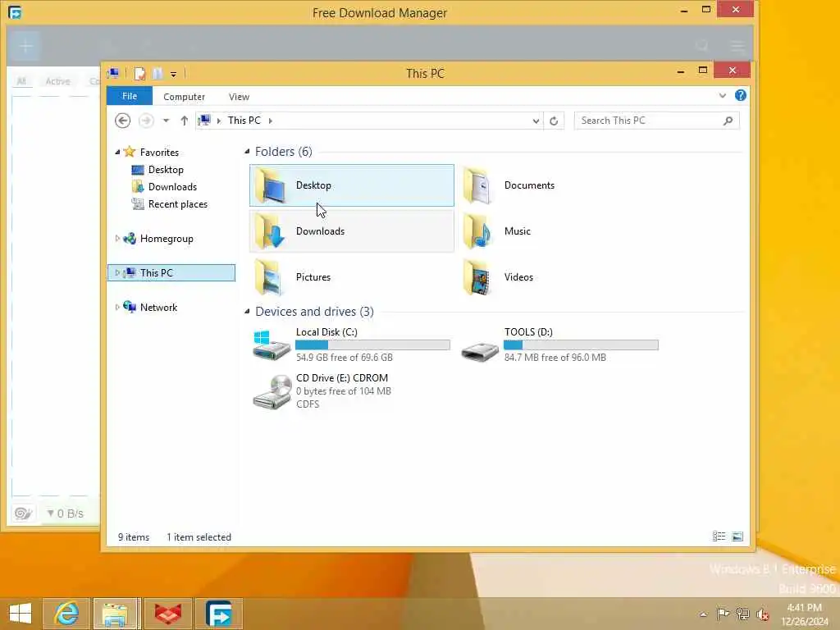Click TOOLS (D:) usage bar

click(581, 345)
